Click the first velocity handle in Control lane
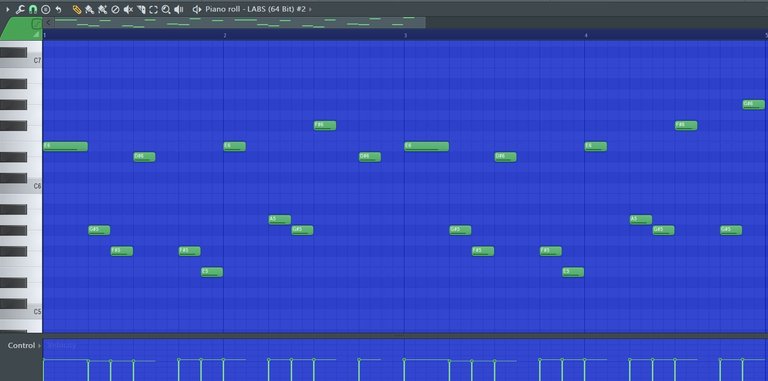This screenshot has width=768, height=381. pyautogui.click(x=44, y=360)
